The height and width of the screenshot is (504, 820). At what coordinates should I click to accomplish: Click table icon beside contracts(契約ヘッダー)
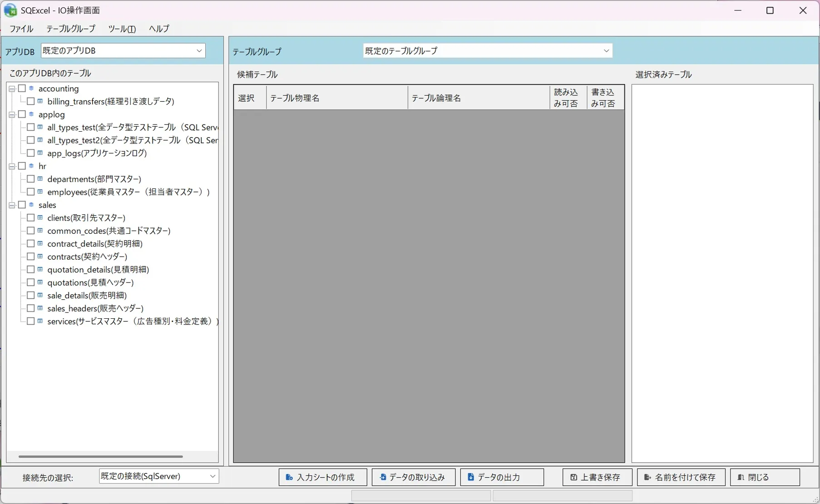[40, 257]
